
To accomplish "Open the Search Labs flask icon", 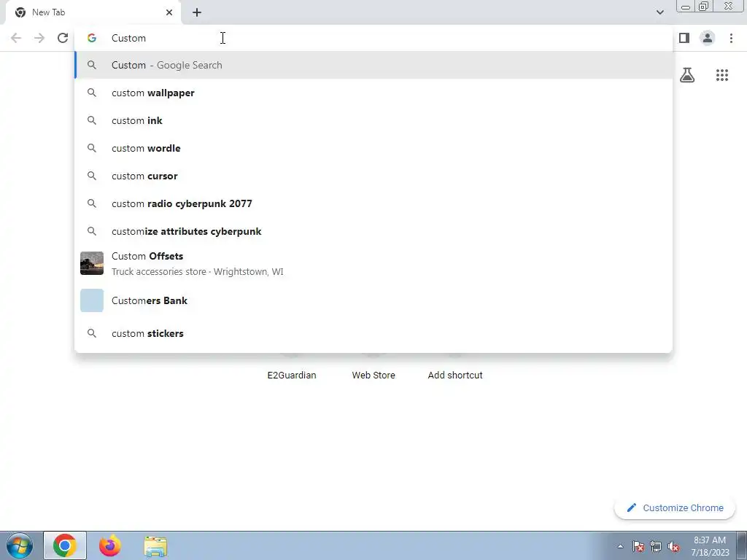I will coord(687,75).
